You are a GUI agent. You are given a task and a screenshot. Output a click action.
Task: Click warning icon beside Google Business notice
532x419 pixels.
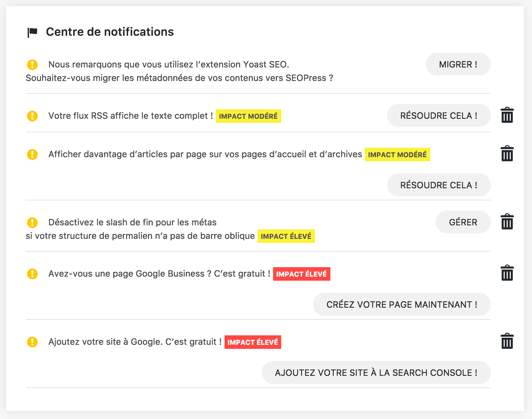(32, 274)
